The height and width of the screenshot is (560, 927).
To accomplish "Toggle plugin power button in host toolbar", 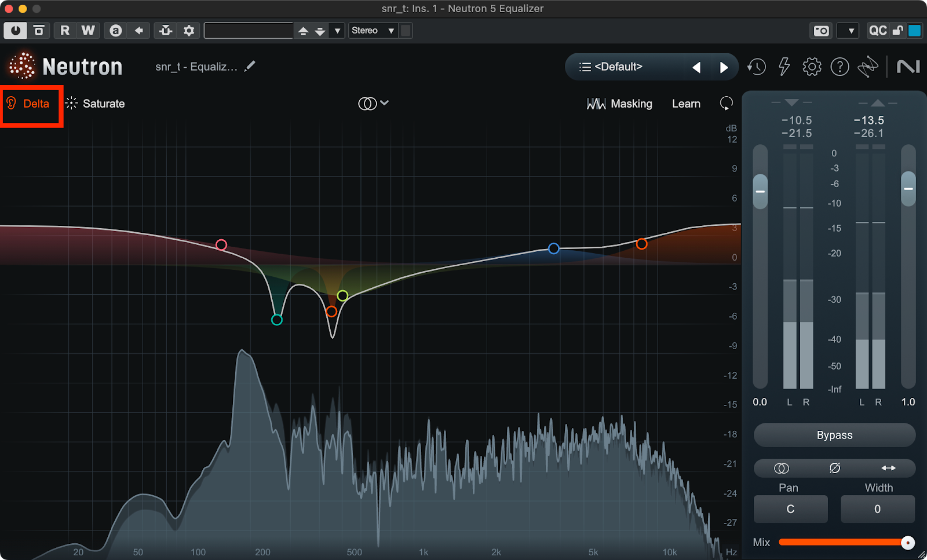I will pos(15,31).
